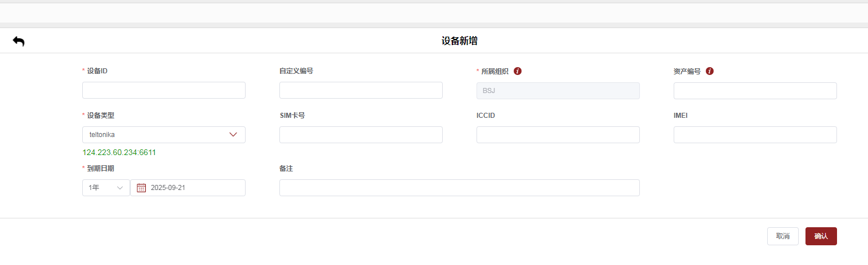The image size is (868, 265).
Task: Click info icon next to 所属组织
Action: (518, 71)
